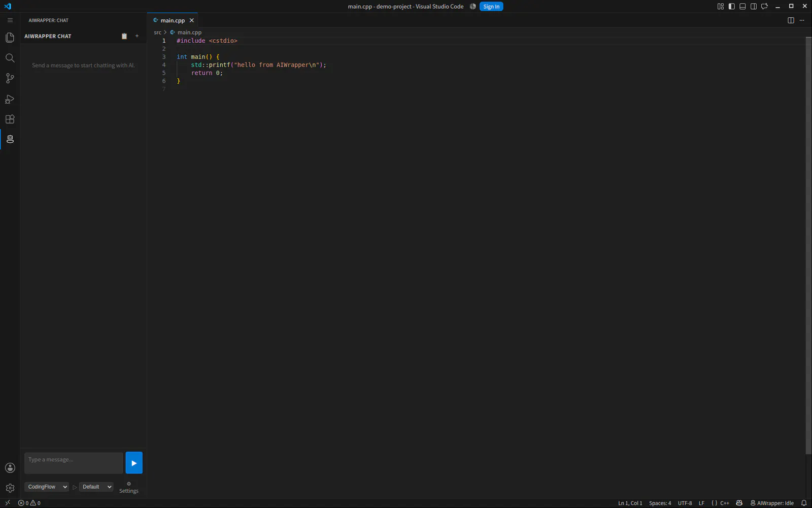Click the printf call in the code

pyautogui.click(x=219, y=65)
